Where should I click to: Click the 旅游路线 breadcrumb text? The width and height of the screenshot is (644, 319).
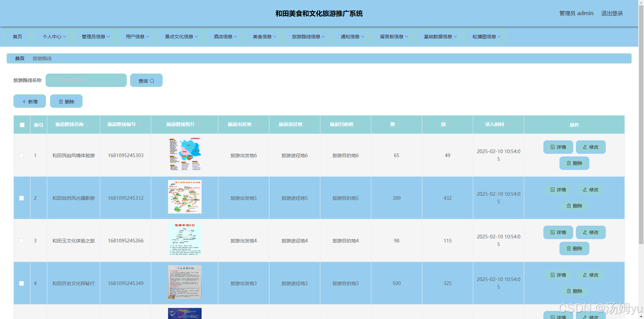pos(42,58)
